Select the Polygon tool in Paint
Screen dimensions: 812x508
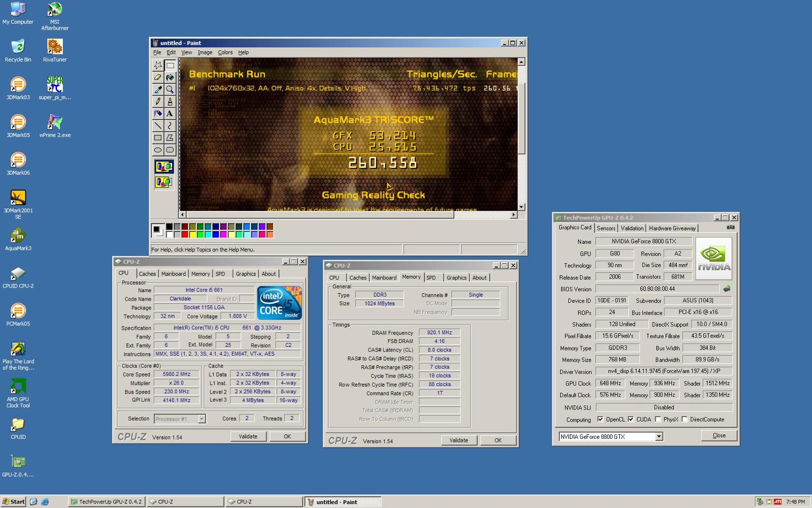[x=170, y=138]
